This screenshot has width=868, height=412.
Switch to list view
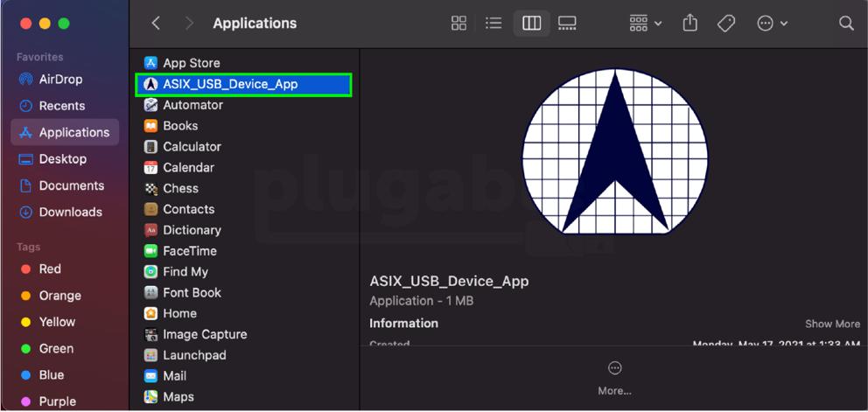pos(494,24)
